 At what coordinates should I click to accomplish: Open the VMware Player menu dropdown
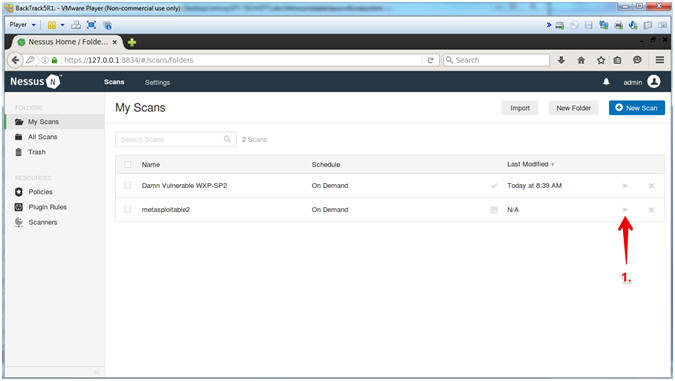(22, 25)
